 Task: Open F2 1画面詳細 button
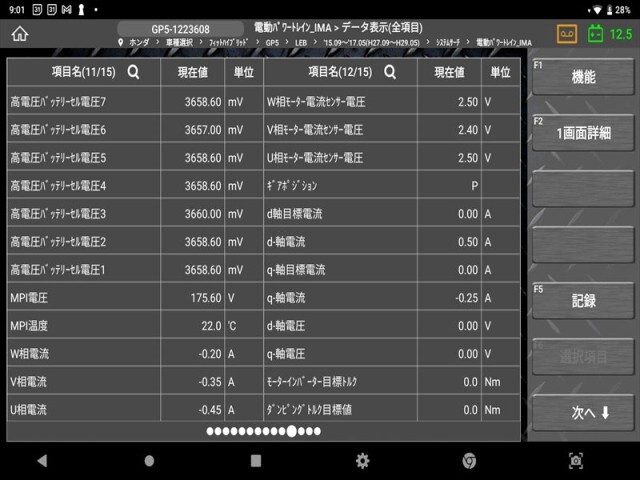click(583, 133)
